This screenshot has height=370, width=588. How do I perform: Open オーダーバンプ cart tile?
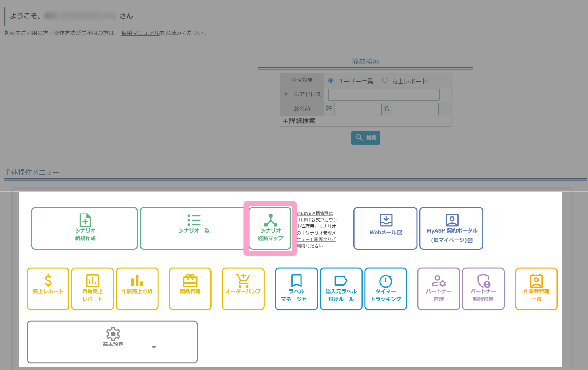[x=243, y=289]
